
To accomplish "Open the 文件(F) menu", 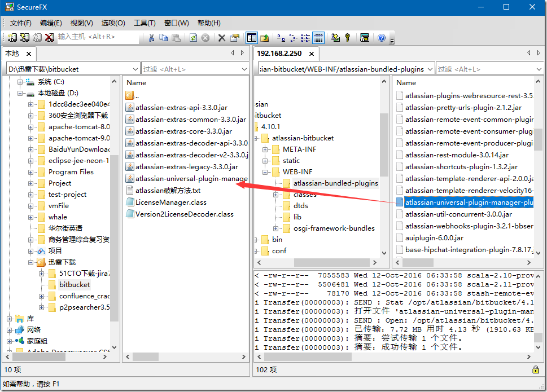I will [x=20, y=23].
